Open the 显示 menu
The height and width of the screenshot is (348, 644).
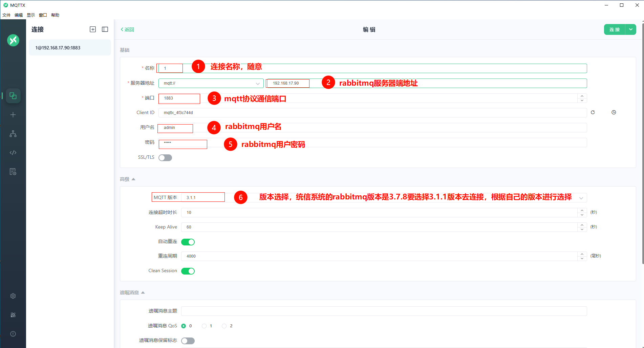(31, 15)
